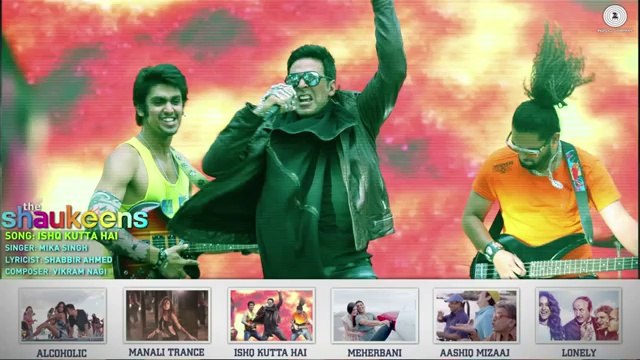
Task: Click the MANALI TRANCE label text
Action: click(167, 352)
